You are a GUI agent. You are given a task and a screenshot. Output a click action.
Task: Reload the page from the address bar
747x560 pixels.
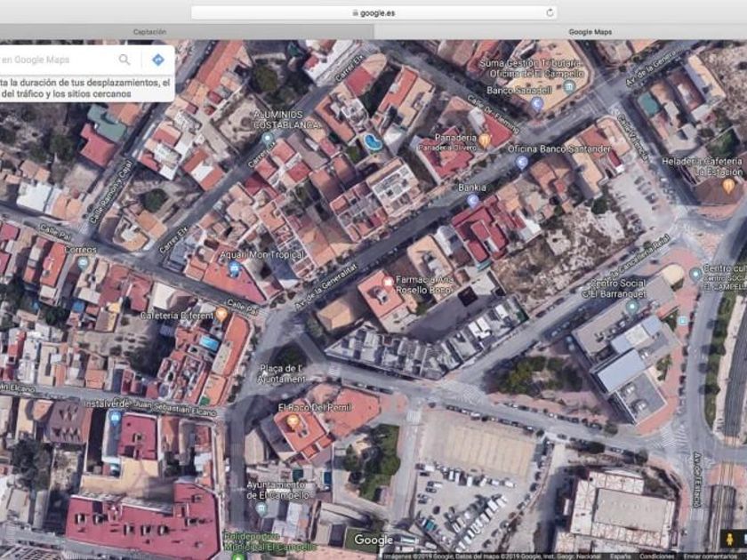[x=550, y=12]
